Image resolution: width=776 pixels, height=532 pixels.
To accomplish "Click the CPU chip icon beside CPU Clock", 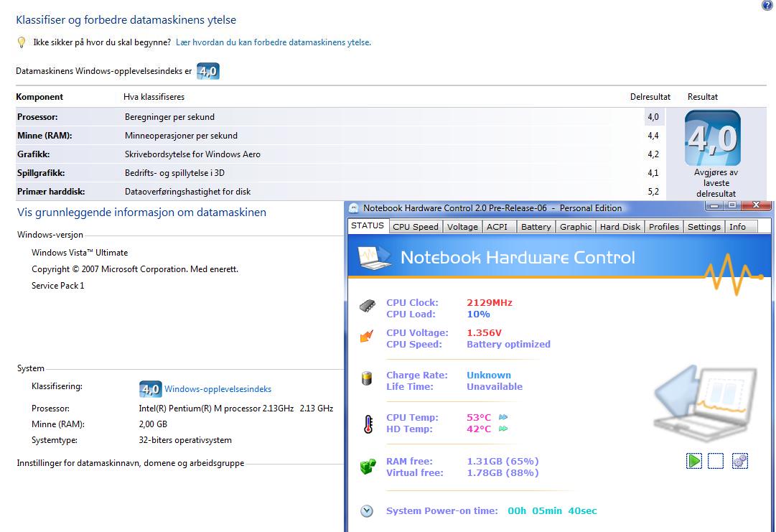I will point(368,305).
